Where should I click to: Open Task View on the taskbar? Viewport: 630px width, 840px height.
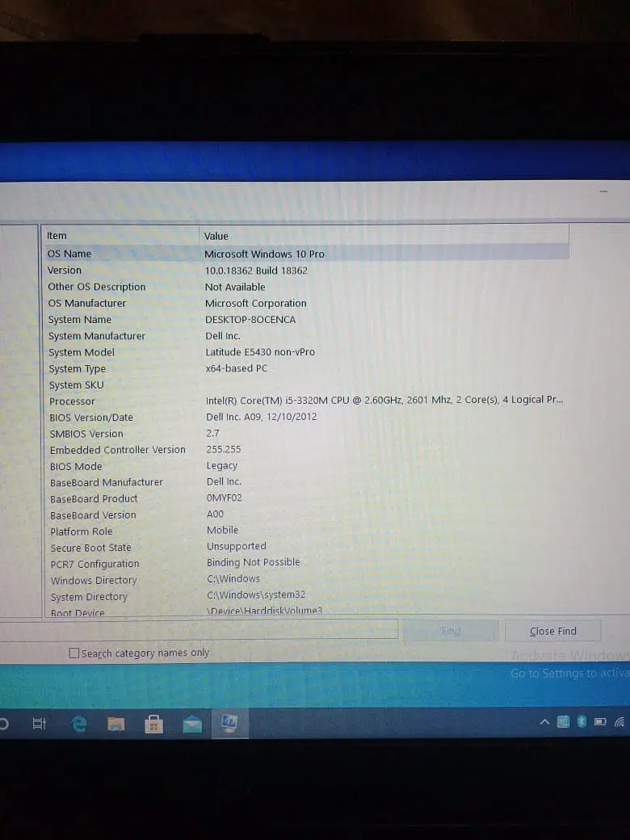point(39,724)
